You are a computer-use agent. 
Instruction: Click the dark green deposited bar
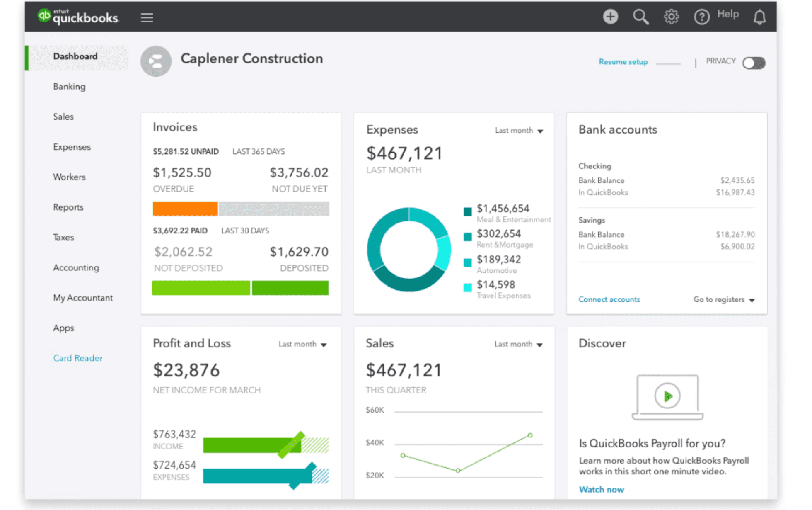[x=290, y=288]
